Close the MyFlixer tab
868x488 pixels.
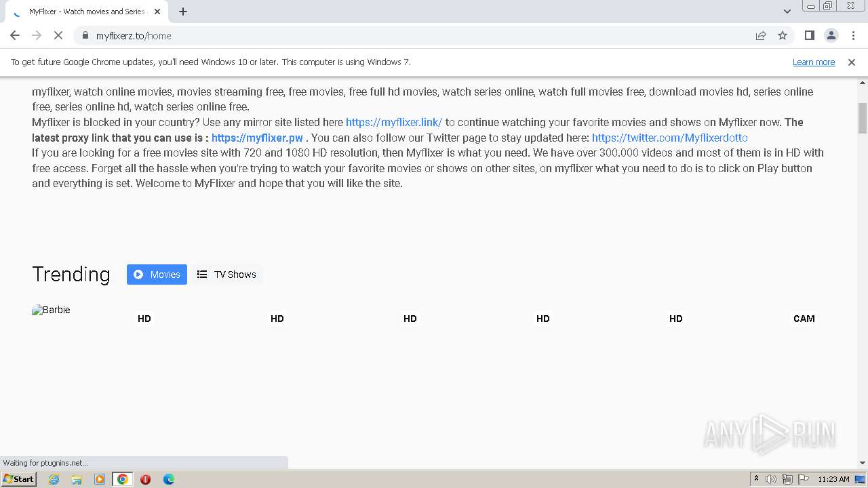point(157,12)
